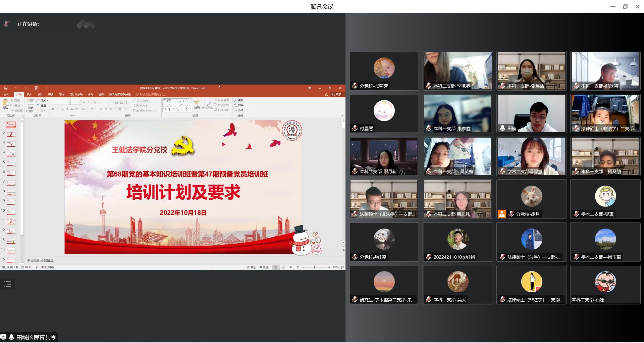Click the Replace (替换) button

coord(239,105)
